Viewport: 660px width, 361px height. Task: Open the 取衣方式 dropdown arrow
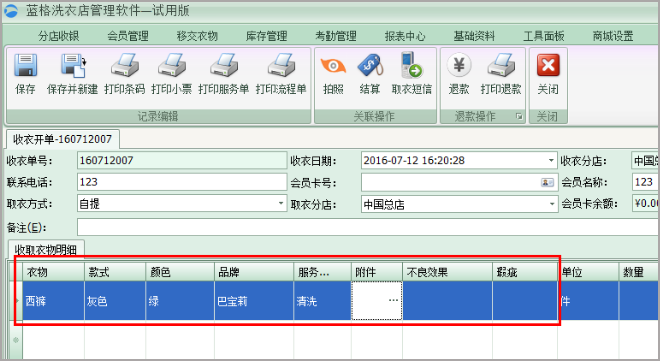pos(281,204)
